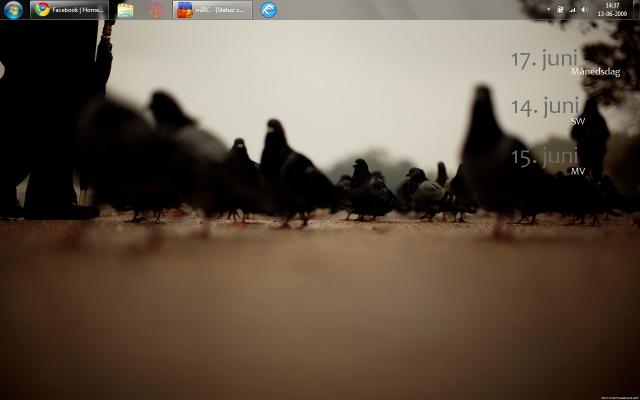The width and height of the screenshot is (640, 400).
Task: Select the 17. juni calendar entry
Action: pos(545,59)
